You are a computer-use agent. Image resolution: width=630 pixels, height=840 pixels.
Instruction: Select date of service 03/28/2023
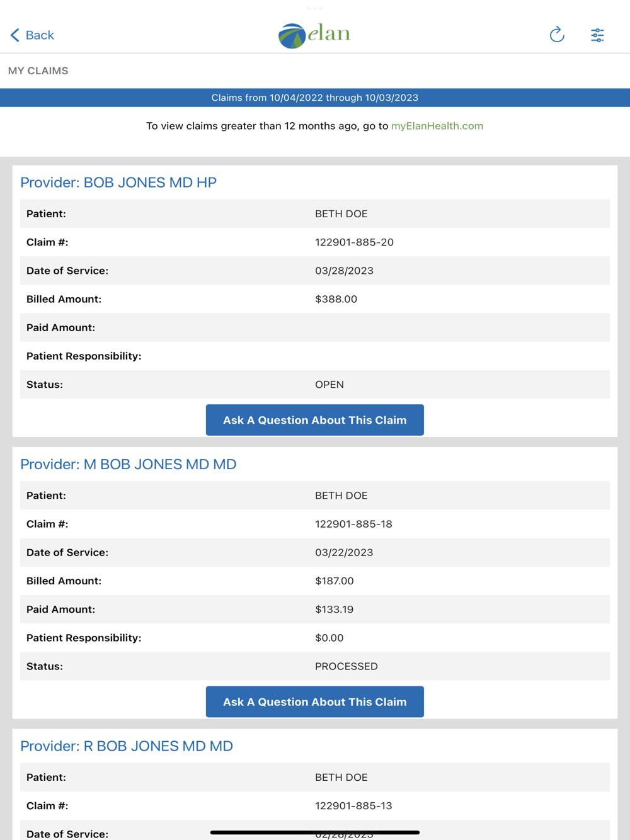coord(344,271)
